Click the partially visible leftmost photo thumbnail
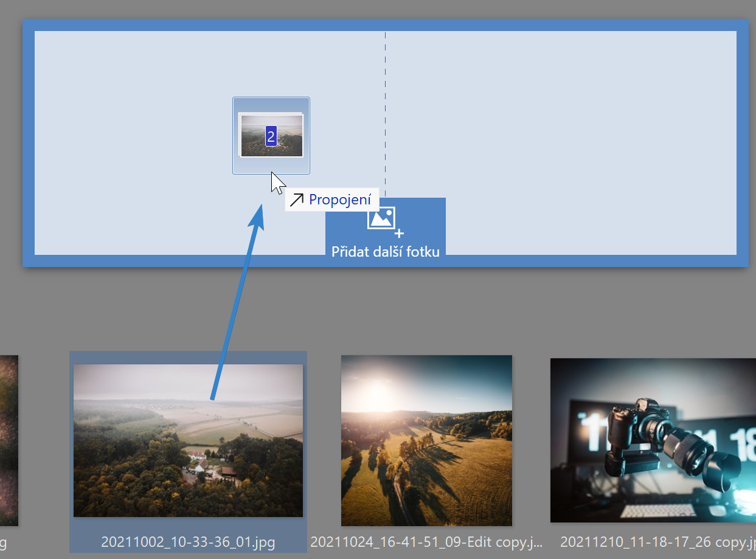The image size is (756, 559). tap(9, 440)
